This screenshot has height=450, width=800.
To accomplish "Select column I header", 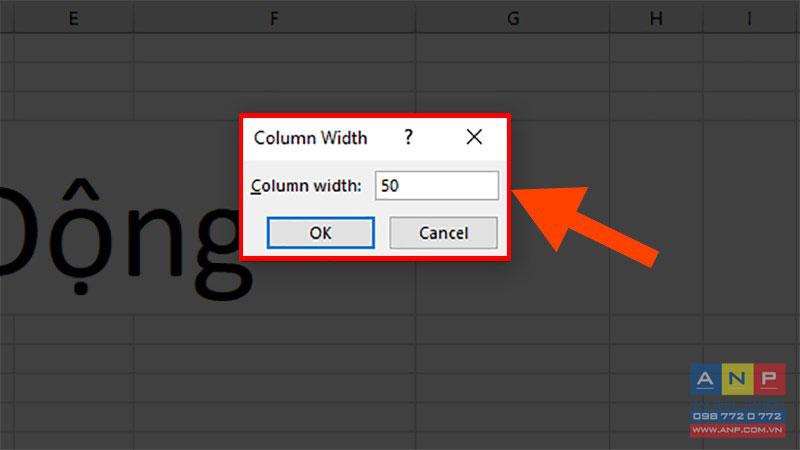I will click(750, 18).
